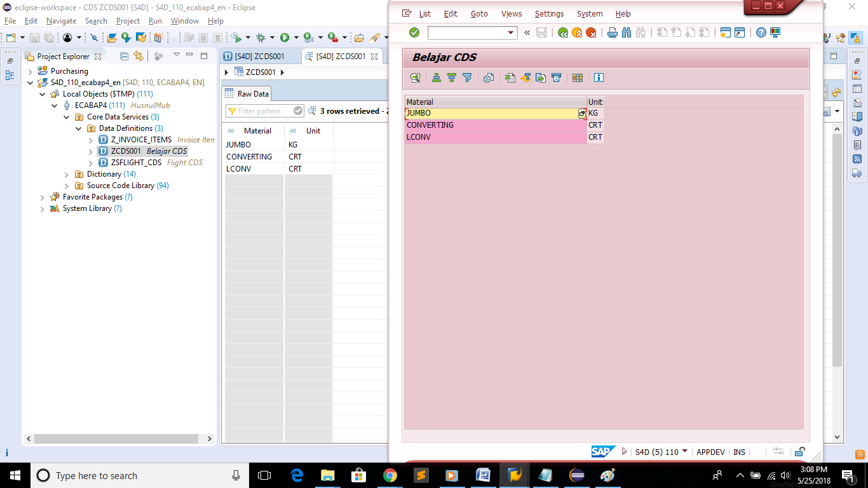Click the SAP create shortcut icon
868x488 pixels.
[x=740, y=32]
